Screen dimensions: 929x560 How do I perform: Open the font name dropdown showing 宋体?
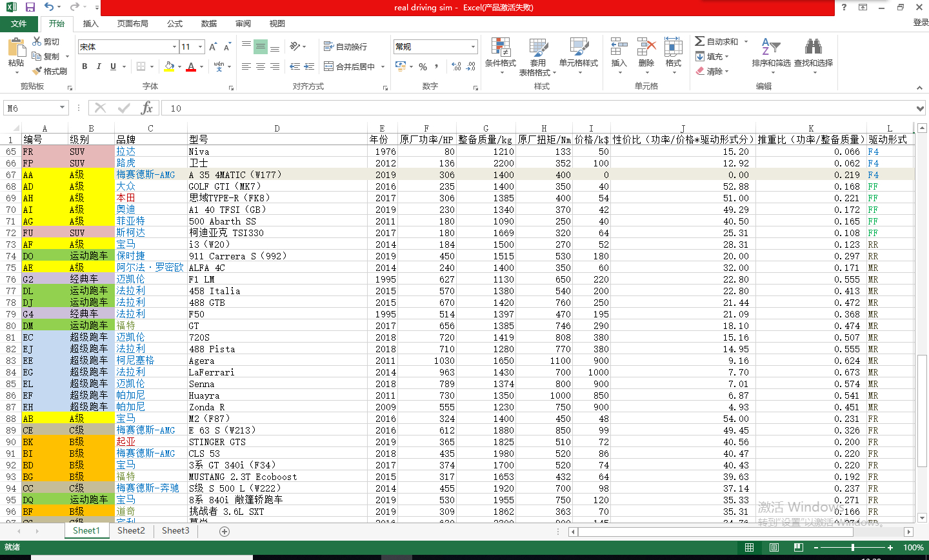tap(174, 47)
